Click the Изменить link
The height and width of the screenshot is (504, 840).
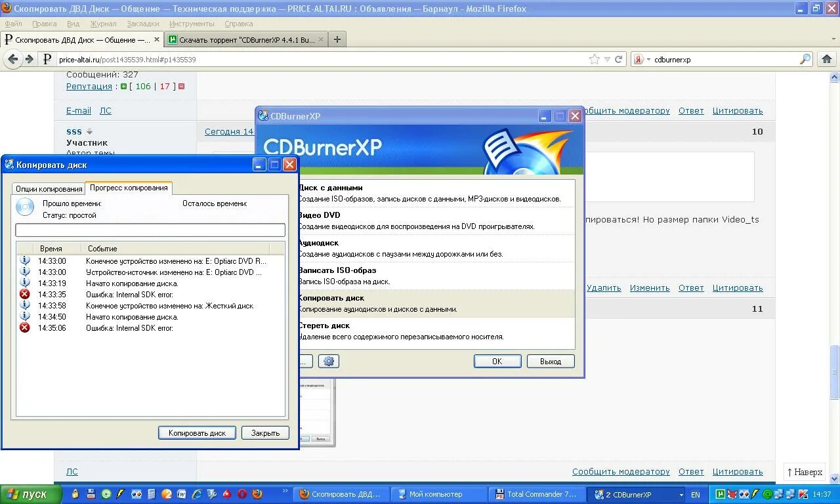point(650,288)
